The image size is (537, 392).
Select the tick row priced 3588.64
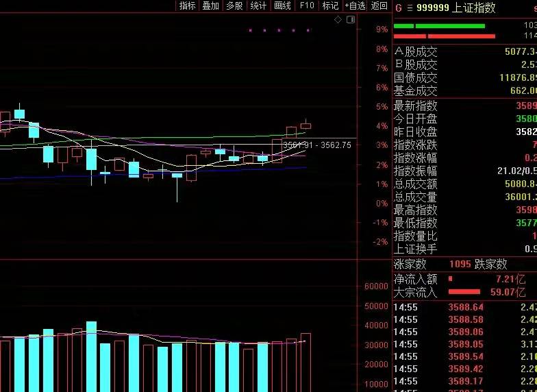click(464, 307)
